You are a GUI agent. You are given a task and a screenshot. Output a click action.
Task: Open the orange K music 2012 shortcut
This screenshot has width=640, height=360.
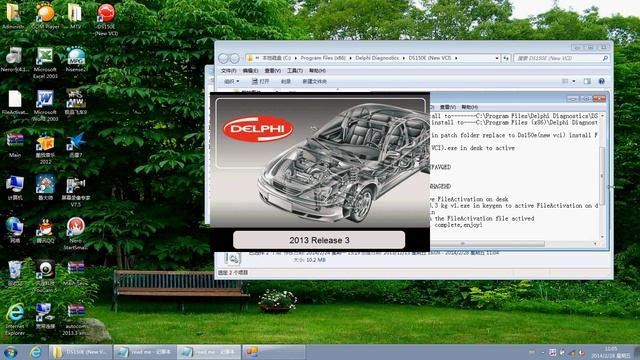pos(45,148)
